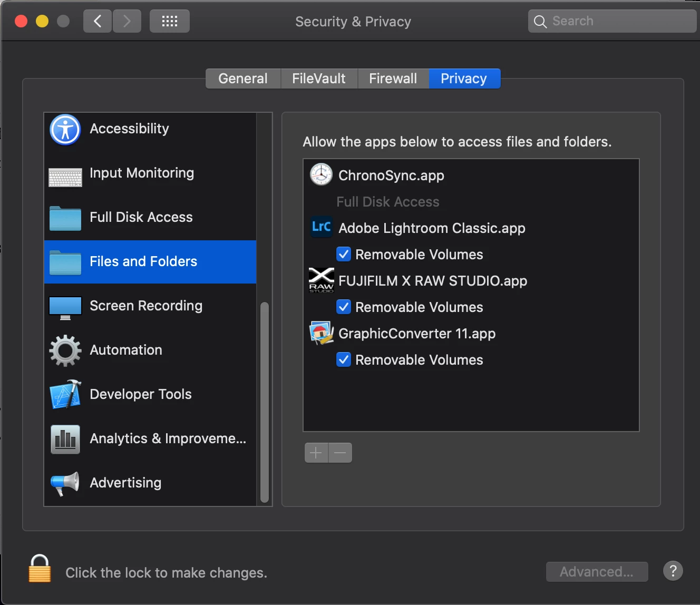The height and width of the screenshot is (605, 700).
Task: Go back with the left chevron button
Action: [x=98, y=21]
